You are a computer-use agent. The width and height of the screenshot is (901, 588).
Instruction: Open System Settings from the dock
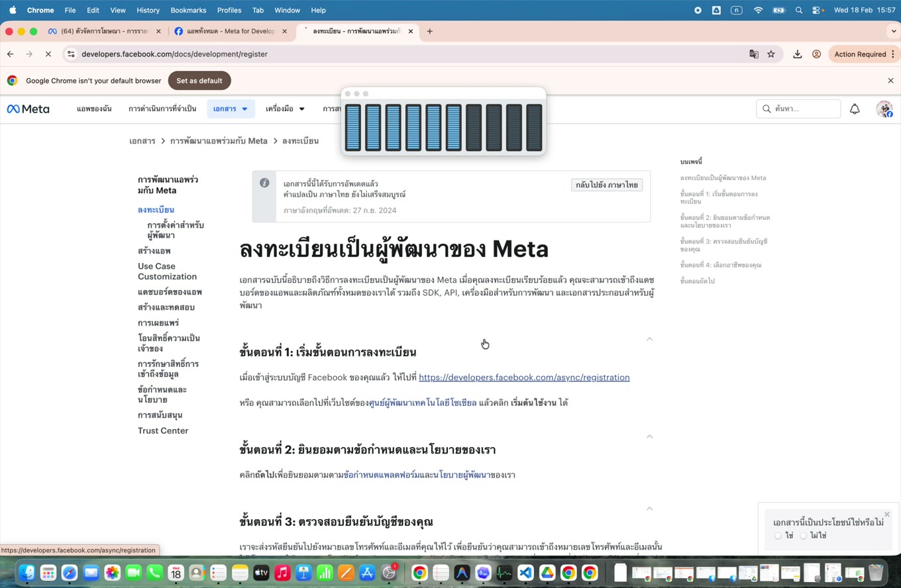[389, 573]
